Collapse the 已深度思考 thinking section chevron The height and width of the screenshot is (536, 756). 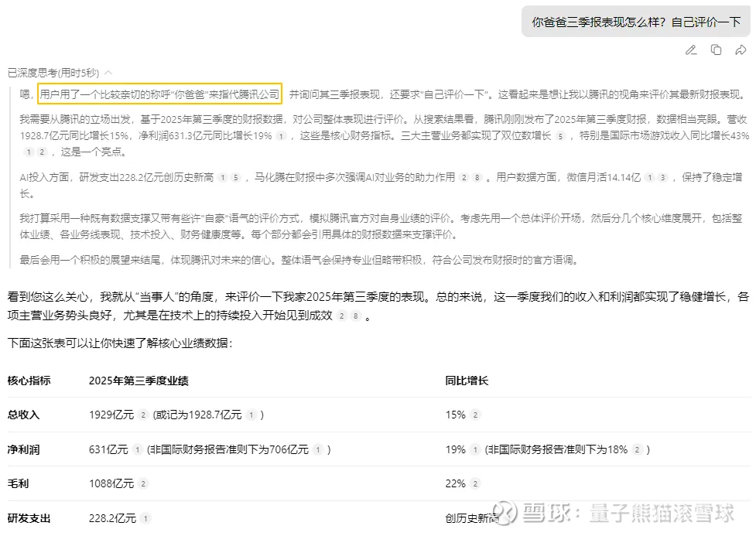[x=108, y=73]
